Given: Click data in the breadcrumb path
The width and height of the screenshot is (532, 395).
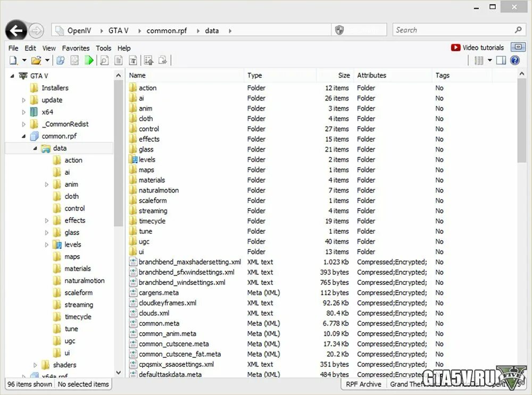Looking at the screenshot, I should point(212,30).
